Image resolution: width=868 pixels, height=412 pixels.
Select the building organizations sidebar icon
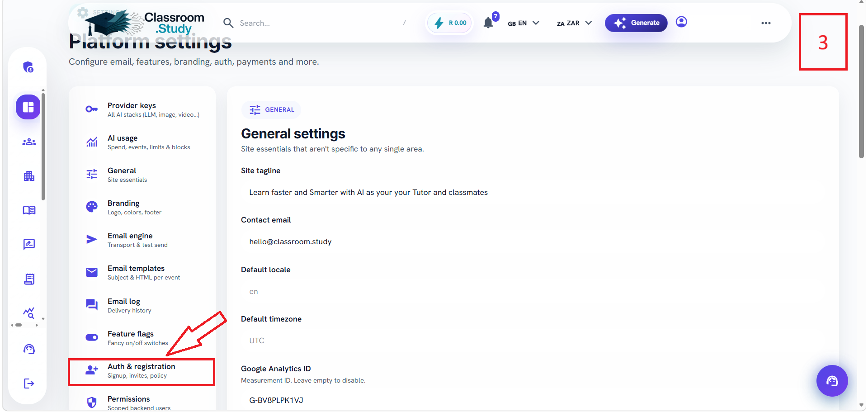[x=29, y=176]
